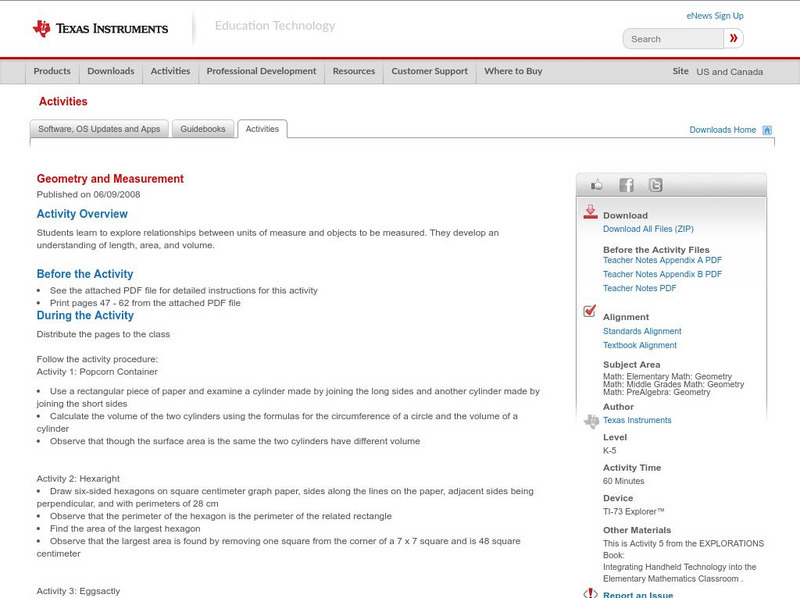Open the Customer Support menu
This screenshot has width=800, height=598.
point(430,71)
